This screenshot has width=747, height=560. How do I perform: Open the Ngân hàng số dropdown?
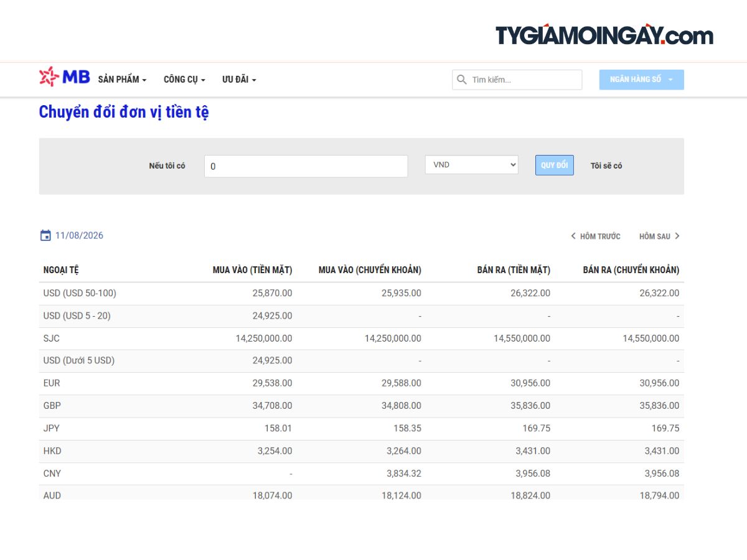[x=642, y=80]
